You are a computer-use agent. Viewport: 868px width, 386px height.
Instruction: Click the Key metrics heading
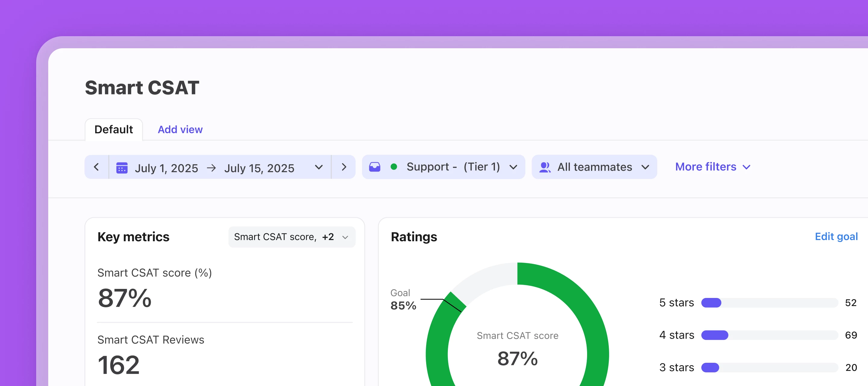click(134, 237)
